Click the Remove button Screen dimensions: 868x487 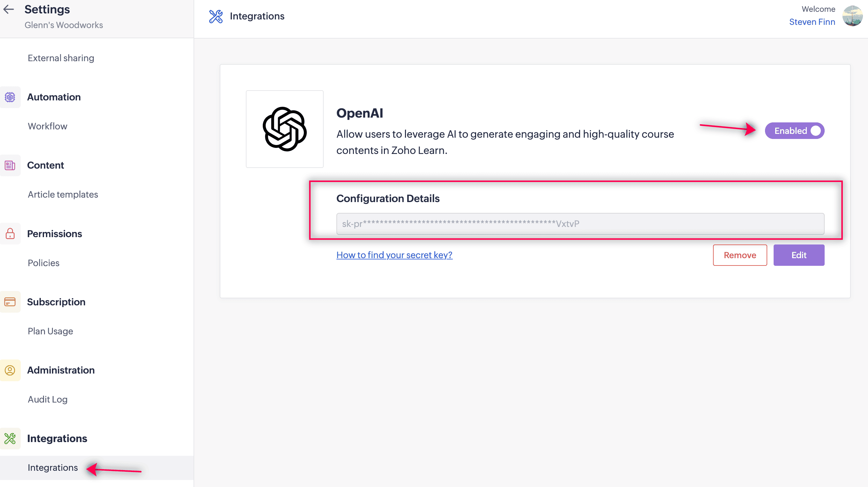click(x=739, y=255)
